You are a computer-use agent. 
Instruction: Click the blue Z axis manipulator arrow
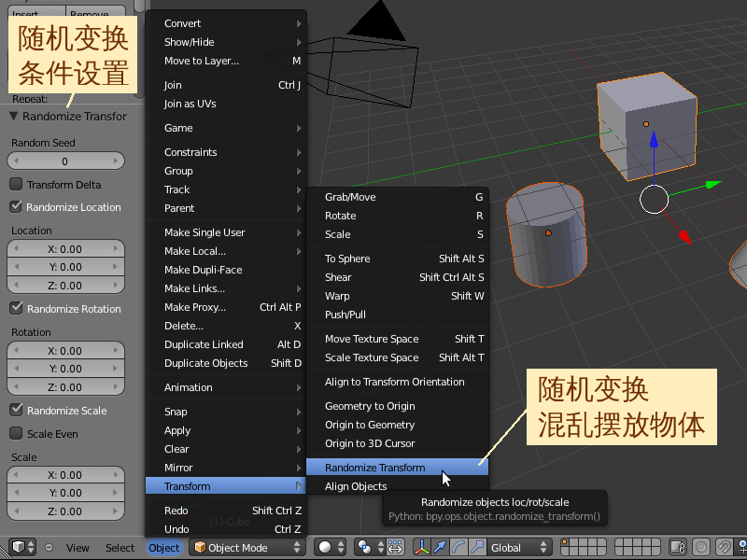pos(655,139)
